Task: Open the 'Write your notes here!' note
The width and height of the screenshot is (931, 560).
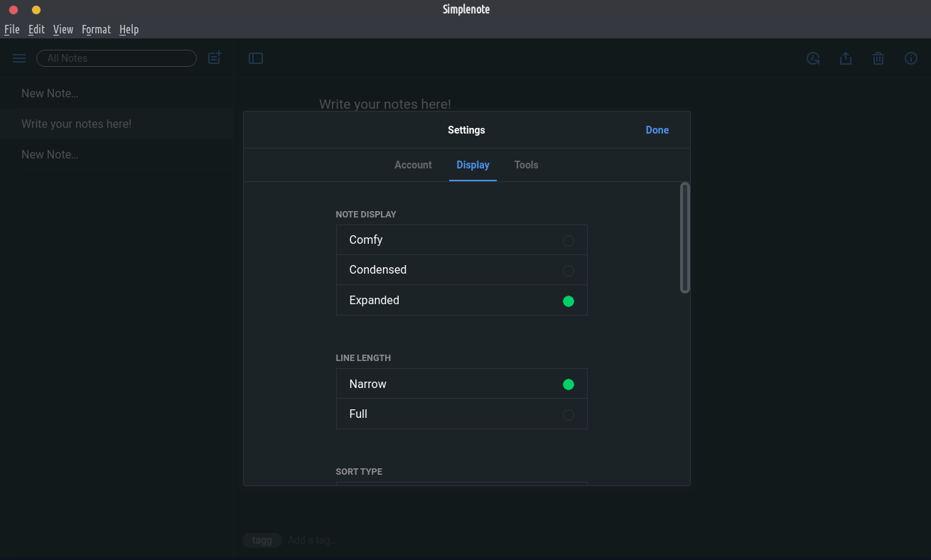Action: [117, 124]
